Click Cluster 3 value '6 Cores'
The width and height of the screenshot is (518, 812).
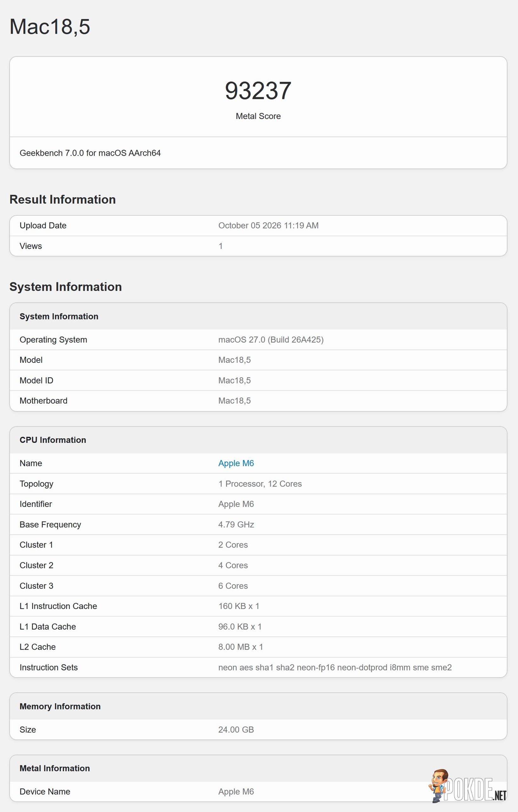[x=233, y=586]
